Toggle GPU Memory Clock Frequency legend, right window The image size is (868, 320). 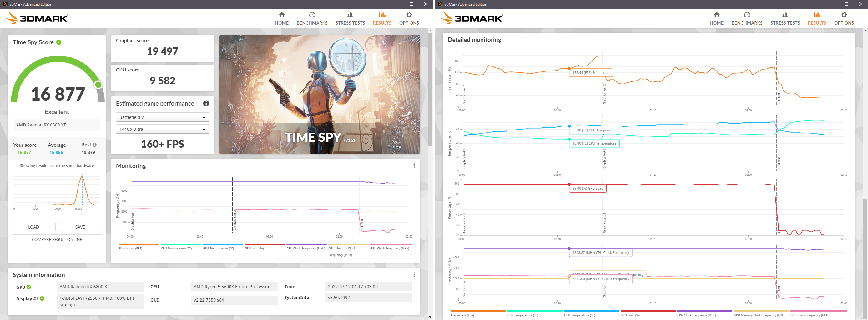point(761,314)
